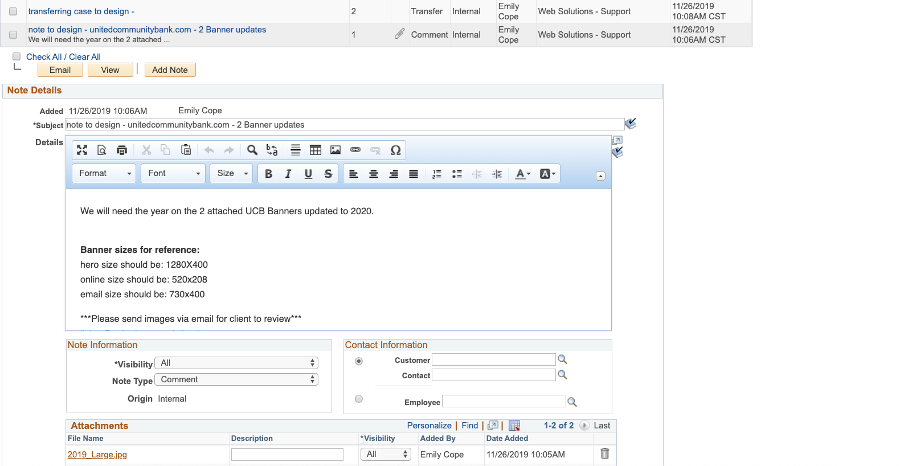
Task: Insert a table using the Table icon
Action: coord(315,150)
